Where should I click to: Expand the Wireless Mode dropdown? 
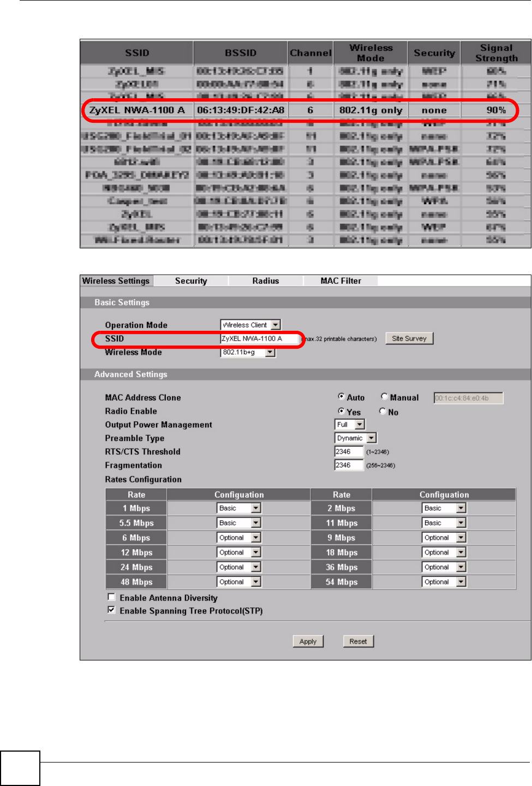248,352
